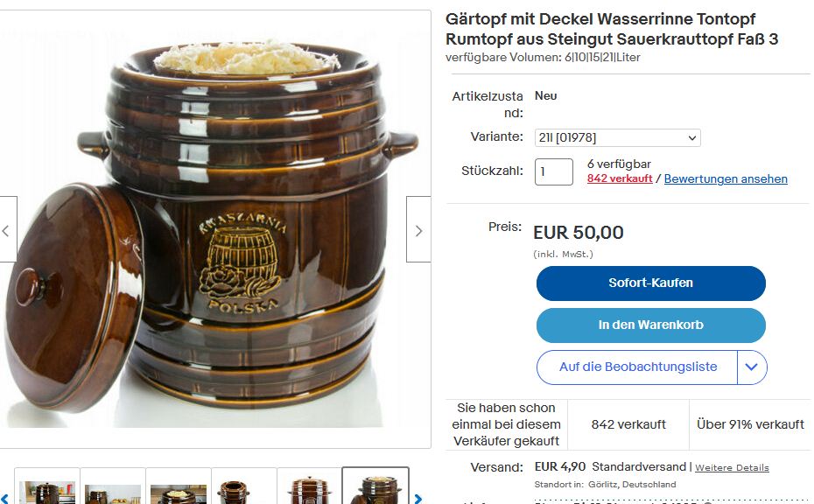Open Bewertungen ansehen link

pyautogui.click(x=726, y=178)
